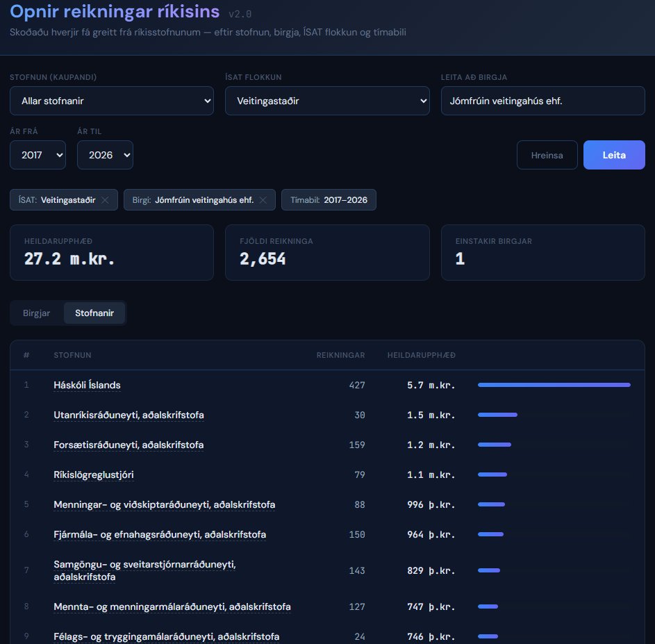Viewport: 655px width, 644px height.
Task: Open the Ár frá year dropdown
Action: coord(38,155)
